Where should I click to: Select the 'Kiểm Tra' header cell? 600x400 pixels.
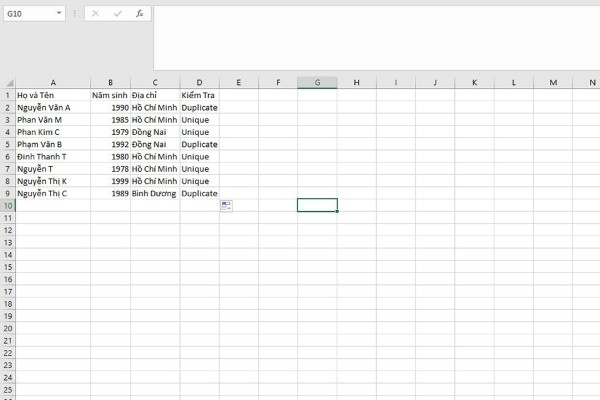199,95
